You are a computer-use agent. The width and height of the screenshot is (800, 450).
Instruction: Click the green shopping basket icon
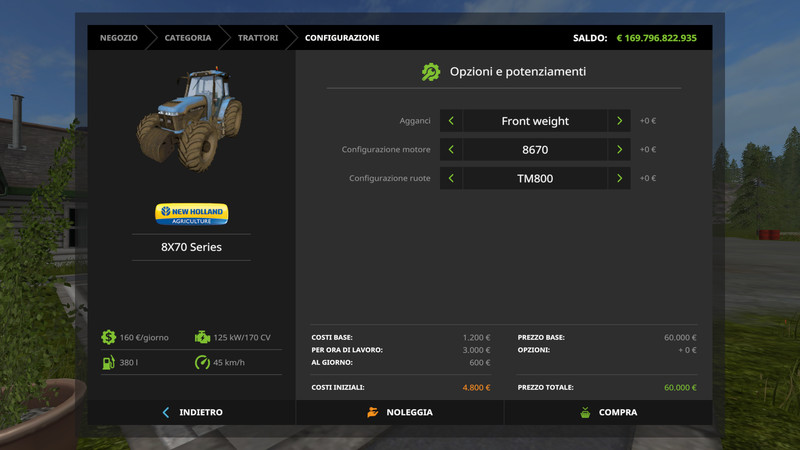tap(586, 412)
